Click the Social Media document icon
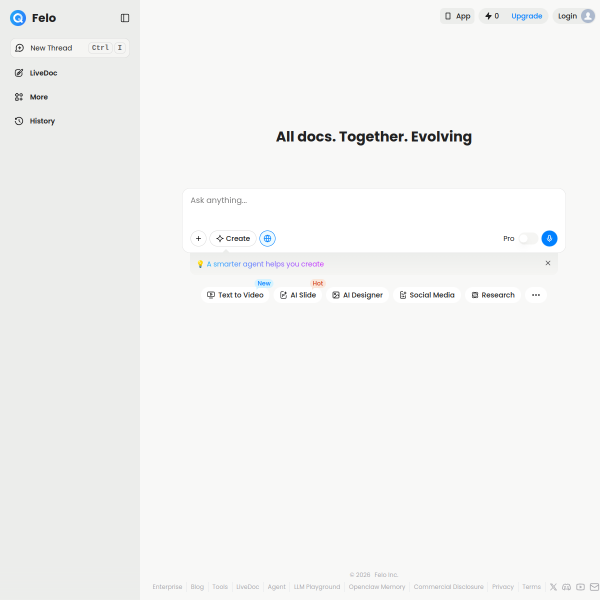600x600 pixels. coord(403,295)
